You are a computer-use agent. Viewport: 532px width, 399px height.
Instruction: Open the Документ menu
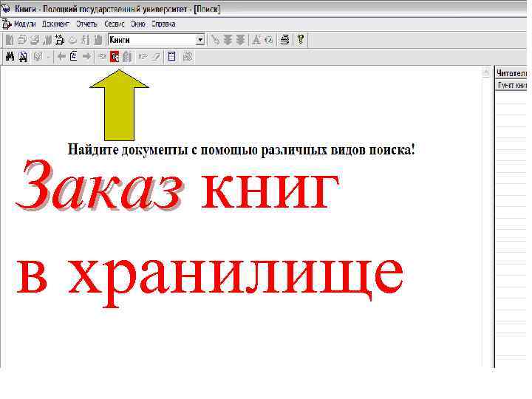point(55,24)
